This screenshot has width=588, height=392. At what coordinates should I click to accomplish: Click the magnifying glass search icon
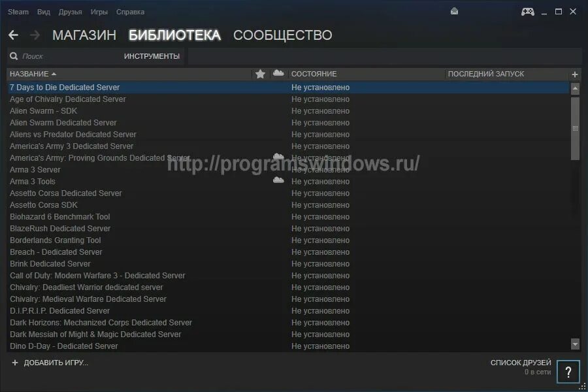point(14,56)
